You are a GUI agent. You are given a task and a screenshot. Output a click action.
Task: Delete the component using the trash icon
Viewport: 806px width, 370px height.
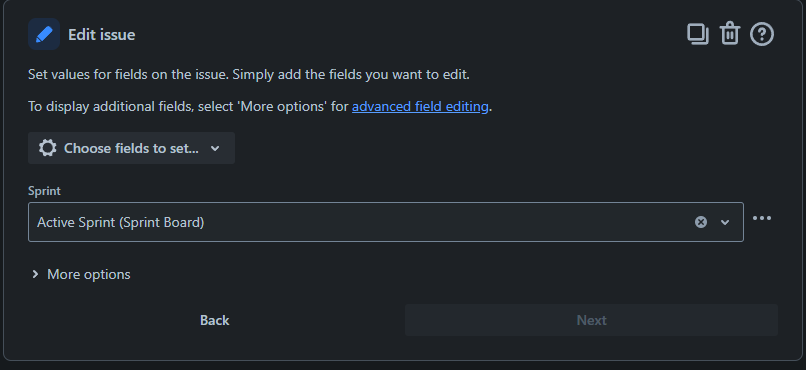point(729,34)
